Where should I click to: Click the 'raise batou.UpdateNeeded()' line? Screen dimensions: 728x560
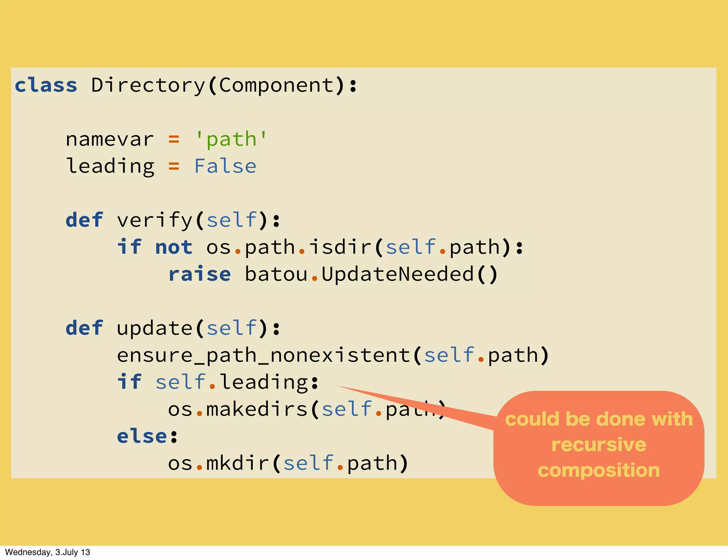pos(333,274)
